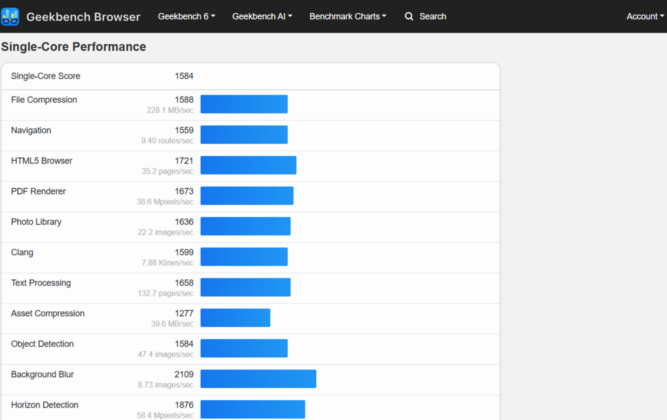This screenshot has width=667, height=420.
Task: Click the Horizon Detection label
Action: (x=45, y=405)
